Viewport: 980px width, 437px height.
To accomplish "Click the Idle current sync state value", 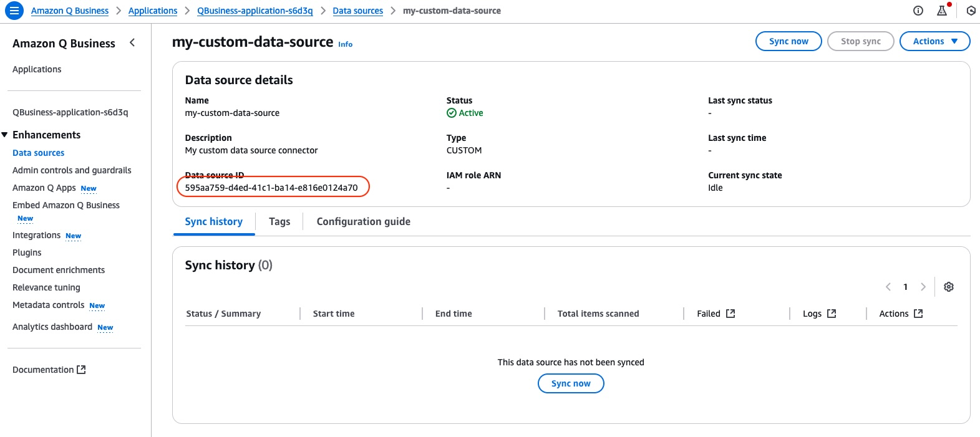I will (716, 188).
